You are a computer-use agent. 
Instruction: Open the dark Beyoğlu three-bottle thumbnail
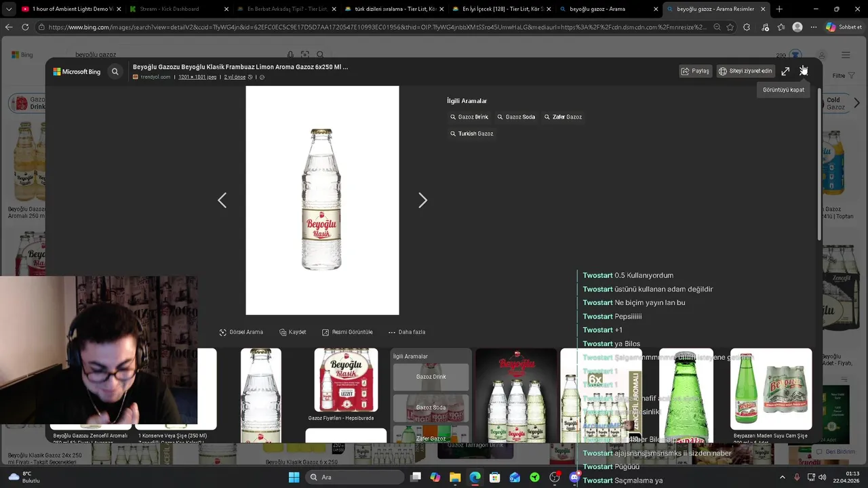coord(516,396)
